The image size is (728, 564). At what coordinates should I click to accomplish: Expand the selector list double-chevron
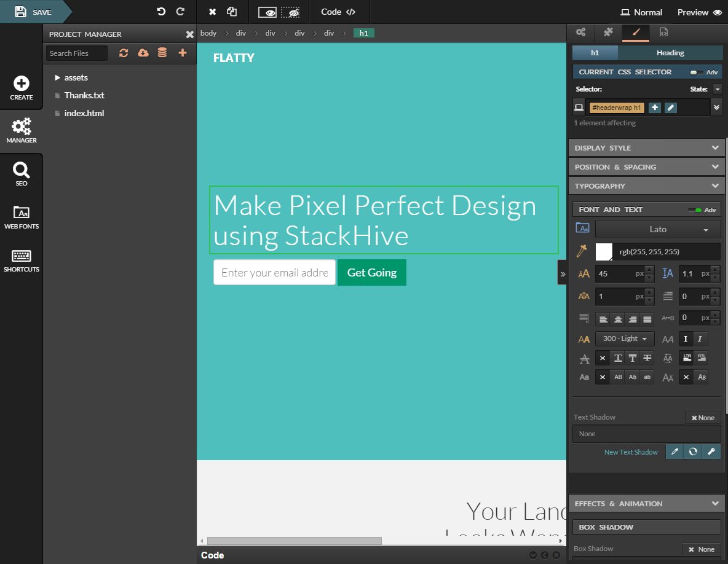pyautogui.click(x=716, y=107)
